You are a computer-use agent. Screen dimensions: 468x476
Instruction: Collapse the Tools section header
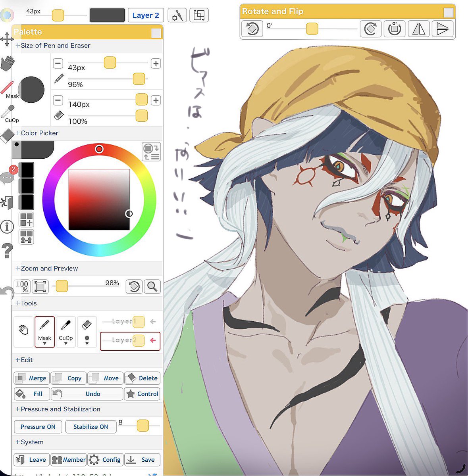(26, 303)
